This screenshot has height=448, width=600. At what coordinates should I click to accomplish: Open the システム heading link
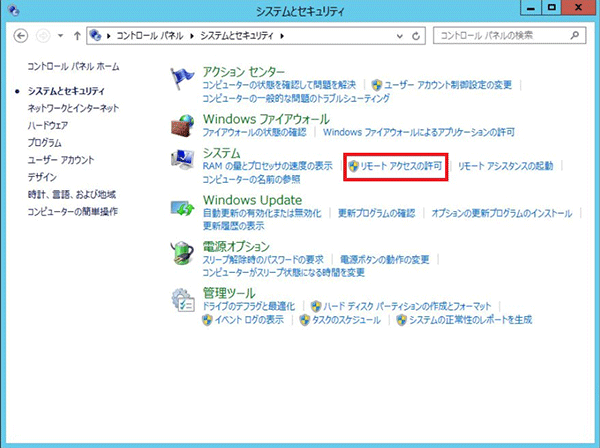[222, 153]
